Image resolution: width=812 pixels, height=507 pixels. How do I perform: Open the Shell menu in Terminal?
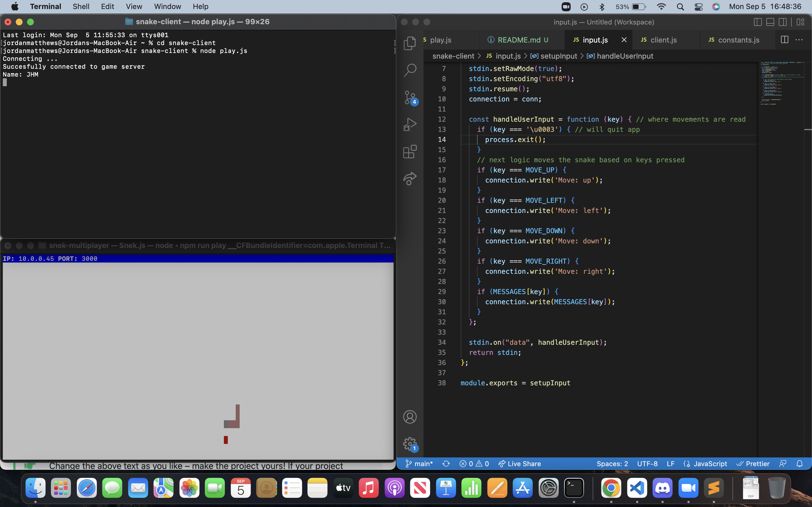click(x=81, y=6)
